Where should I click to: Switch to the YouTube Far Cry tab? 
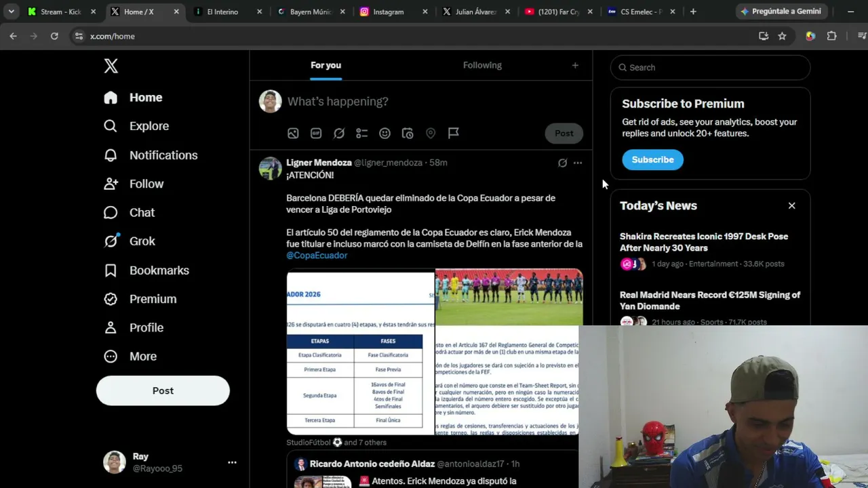559,12
